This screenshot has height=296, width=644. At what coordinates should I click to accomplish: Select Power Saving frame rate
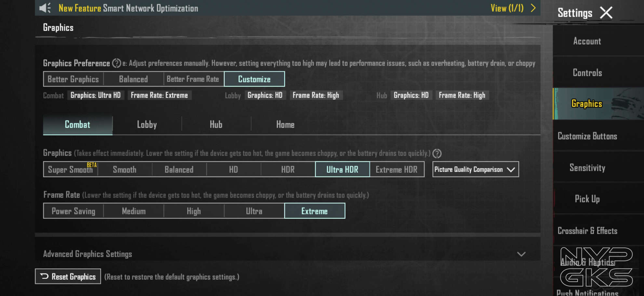point(74,211)
